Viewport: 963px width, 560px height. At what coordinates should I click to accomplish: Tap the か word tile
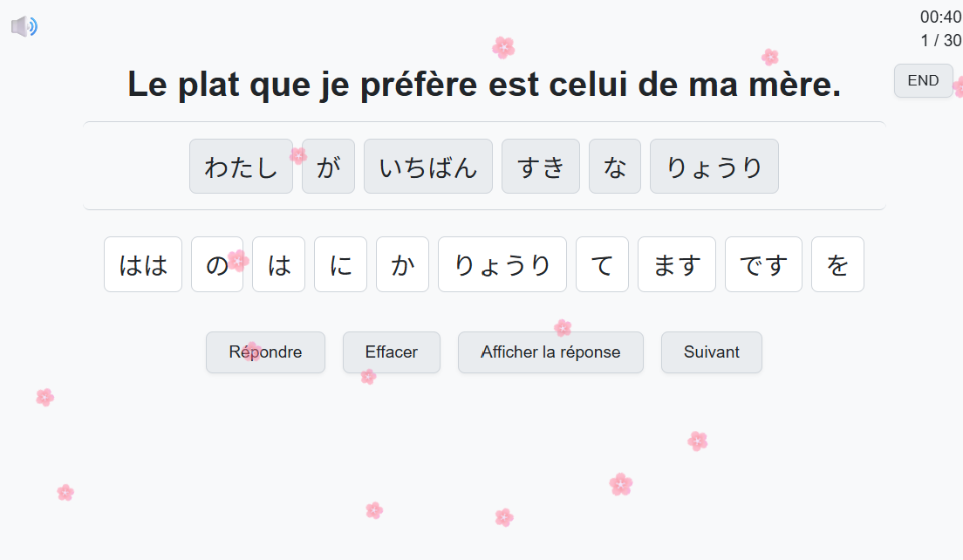tap(402, 264)
